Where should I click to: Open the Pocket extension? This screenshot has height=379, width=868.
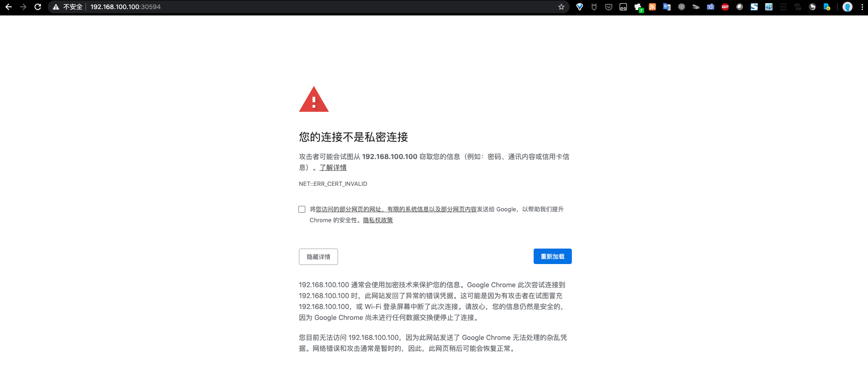point(609,7)
